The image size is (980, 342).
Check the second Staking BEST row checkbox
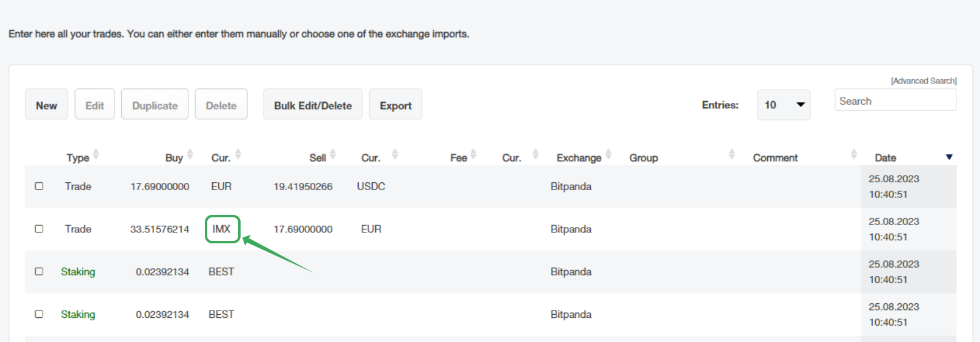(39, 314)
